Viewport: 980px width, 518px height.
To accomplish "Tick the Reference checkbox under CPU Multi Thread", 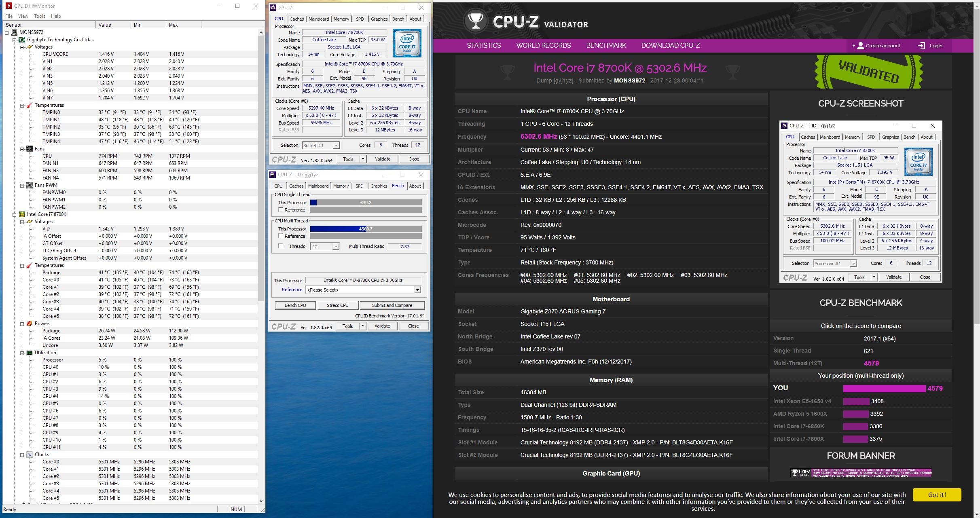I will (x=281, y=236).
